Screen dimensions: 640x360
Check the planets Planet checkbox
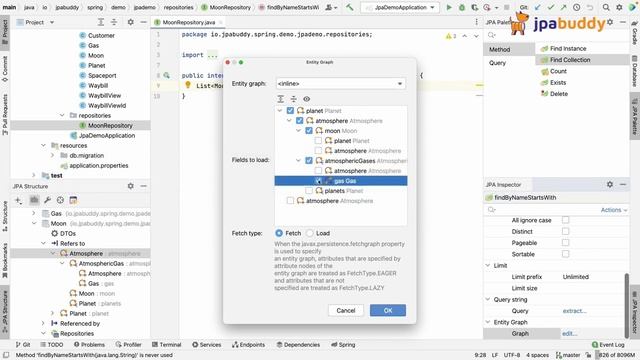point(309,191)
